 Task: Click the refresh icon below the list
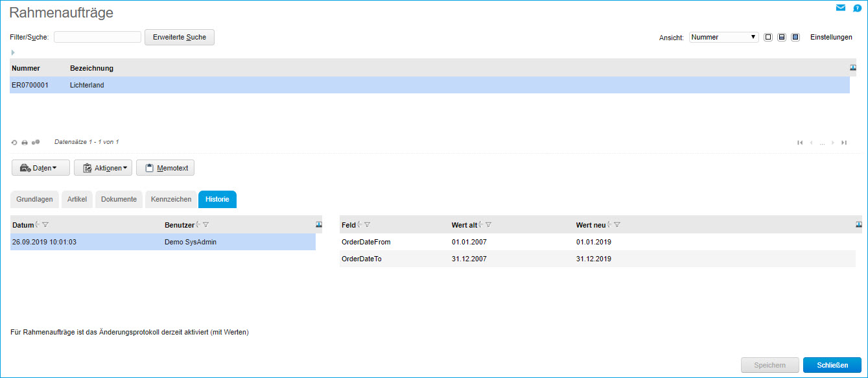pyautogui.click(x=14, y=142)
